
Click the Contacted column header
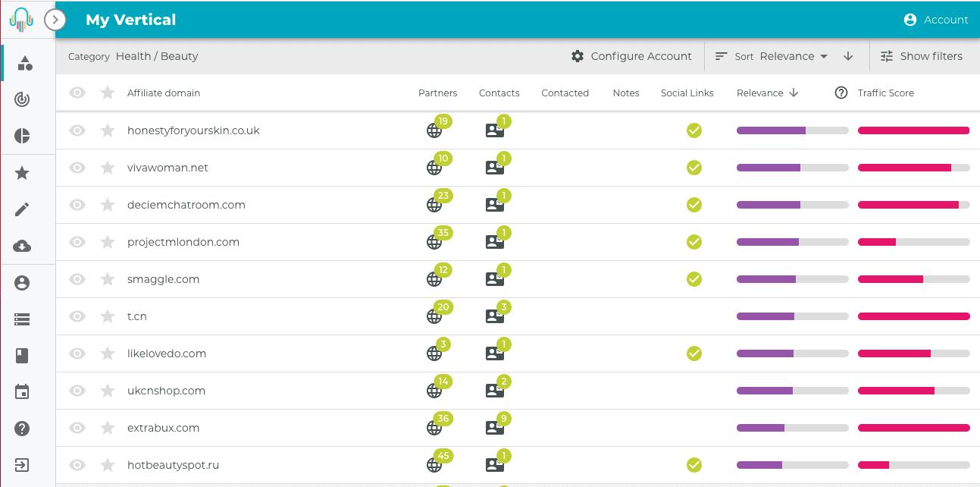[565, 93]
